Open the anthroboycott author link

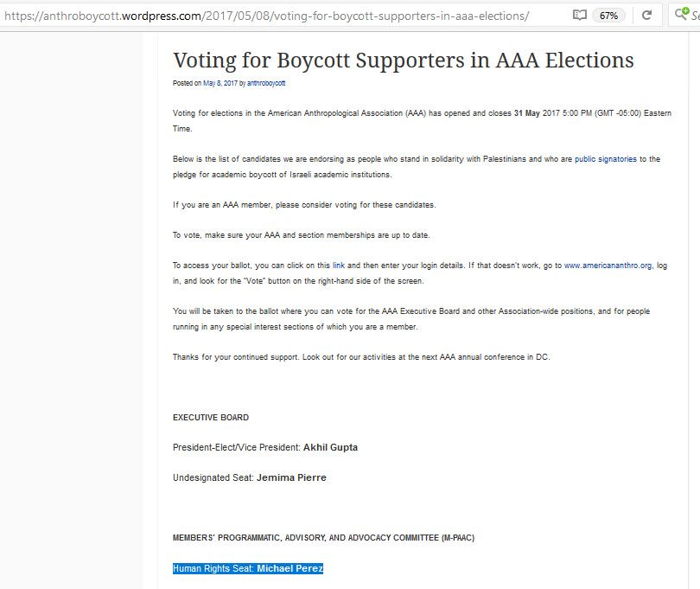click(x=266, y=83)
